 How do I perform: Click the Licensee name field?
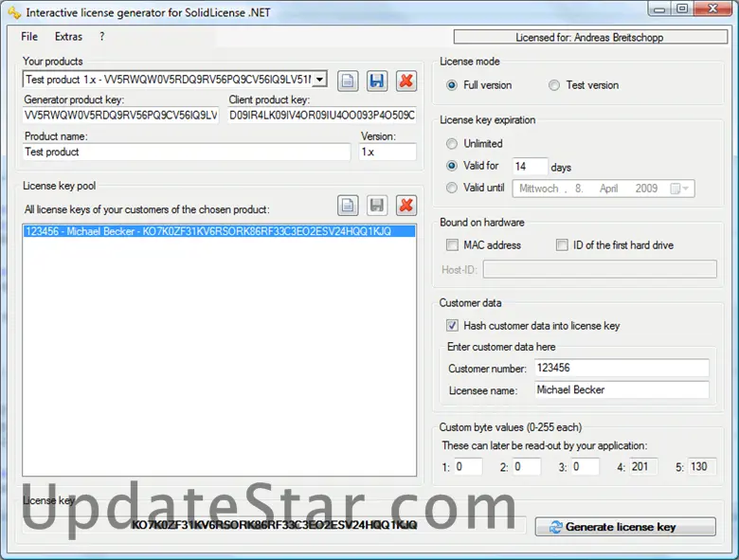click(622, 389)
